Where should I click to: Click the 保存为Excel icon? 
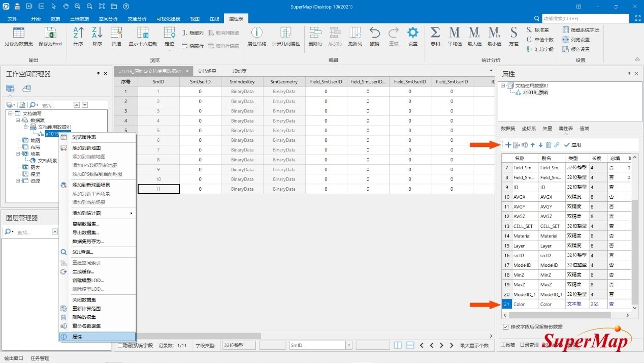click(x=50, y=34)
